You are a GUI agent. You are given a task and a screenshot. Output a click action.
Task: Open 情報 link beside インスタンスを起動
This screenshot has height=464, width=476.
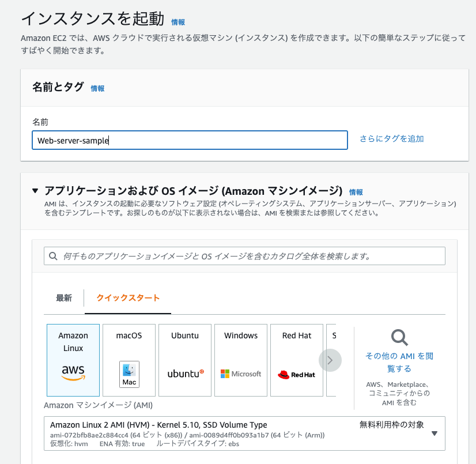(x=178, y=22)
